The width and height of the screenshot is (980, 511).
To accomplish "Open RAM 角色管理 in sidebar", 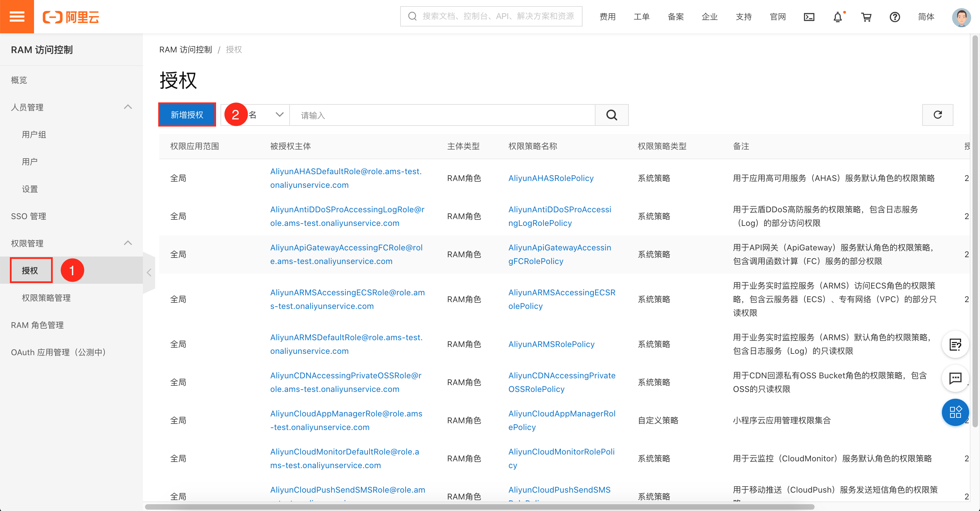I will click(37, 325).
